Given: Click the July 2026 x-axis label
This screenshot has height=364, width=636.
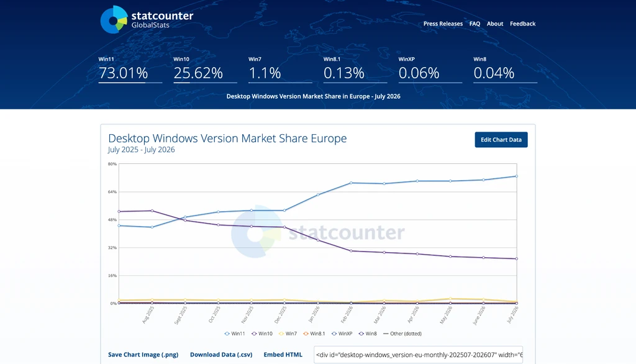Looking at the screenshot, I should 512,314.
